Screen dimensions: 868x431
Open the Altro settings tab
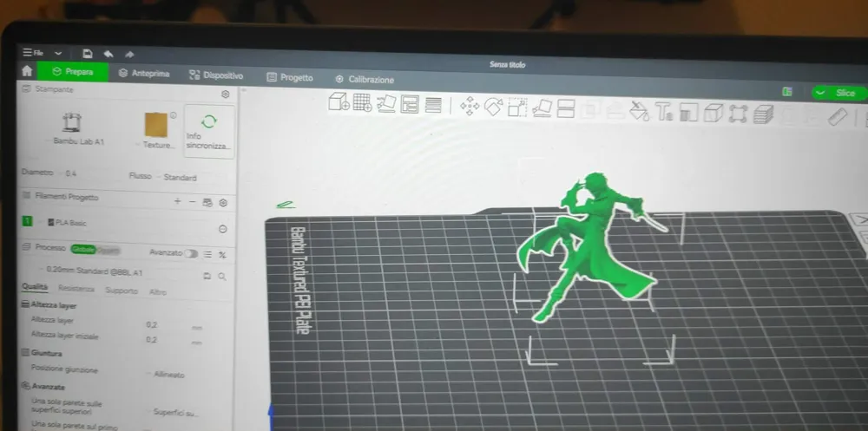point(158,291)
